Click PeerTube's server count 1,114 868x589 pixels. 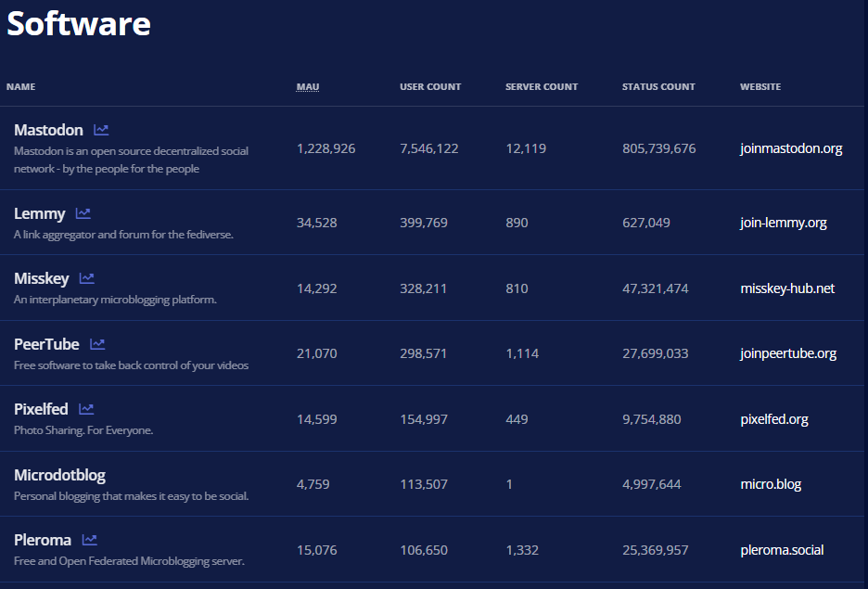522,353
